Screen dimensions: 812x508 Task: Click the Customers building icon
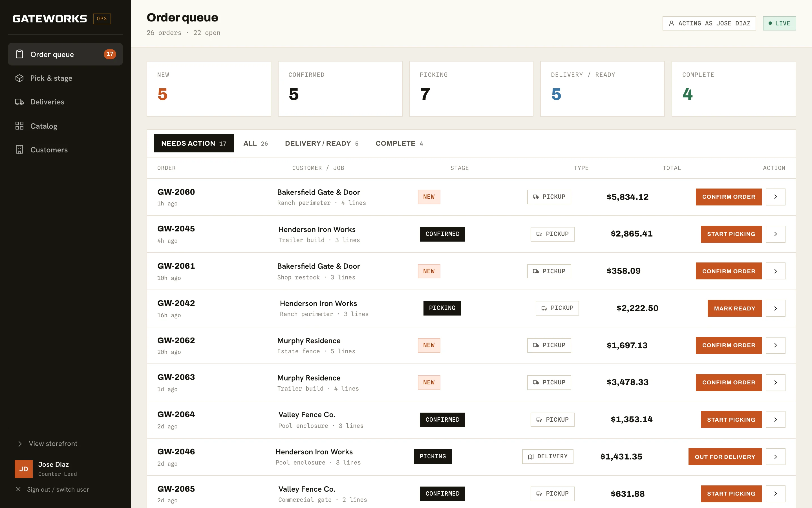point(19,150)
